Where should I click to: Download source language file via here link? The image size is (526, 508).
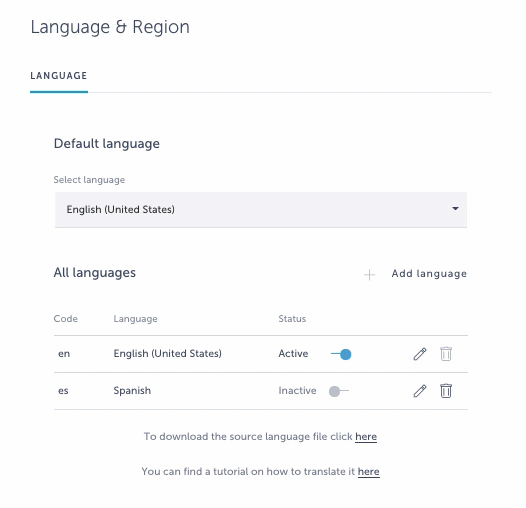point(366,437)
